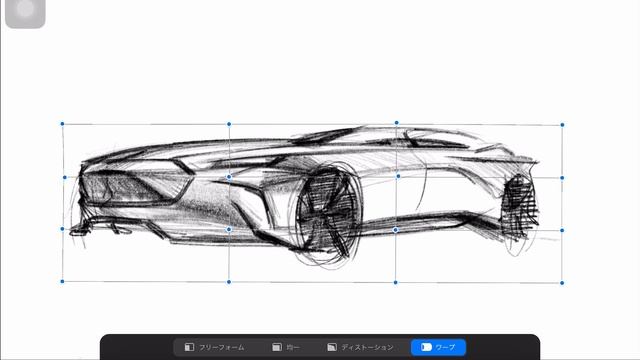
Task: Click the bottom-right corner warp mesh node
Action: pyautogui.click(x=562, y=283)
